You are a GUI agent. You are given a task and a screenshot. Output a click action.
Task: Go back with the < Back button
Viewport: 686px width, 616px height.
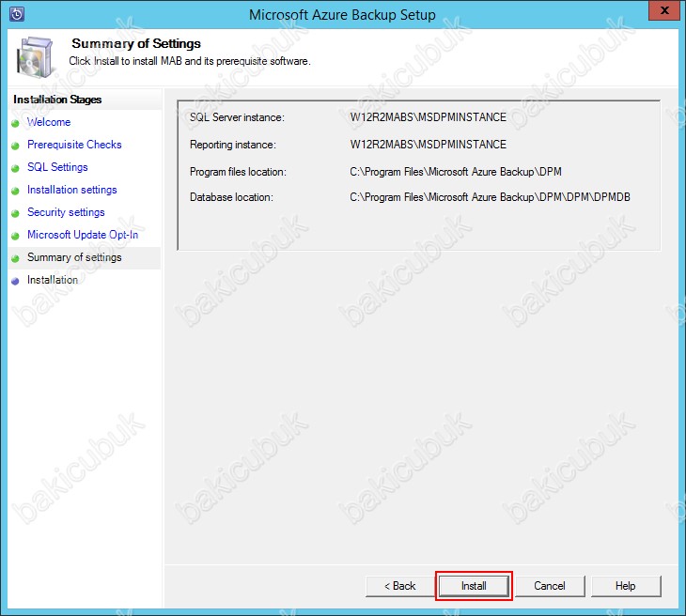pyautogui.click(x=400, y=586)
